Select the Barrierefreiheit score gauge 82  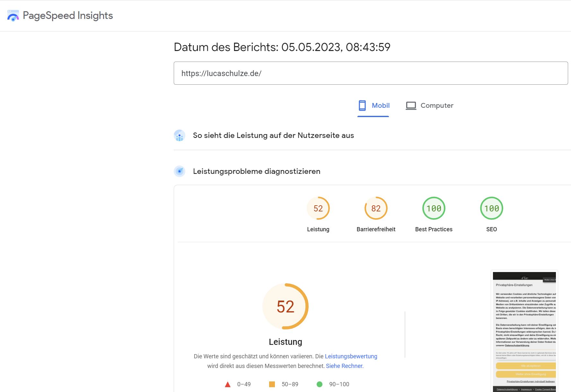pyautogui.click(x=376, y=208)
